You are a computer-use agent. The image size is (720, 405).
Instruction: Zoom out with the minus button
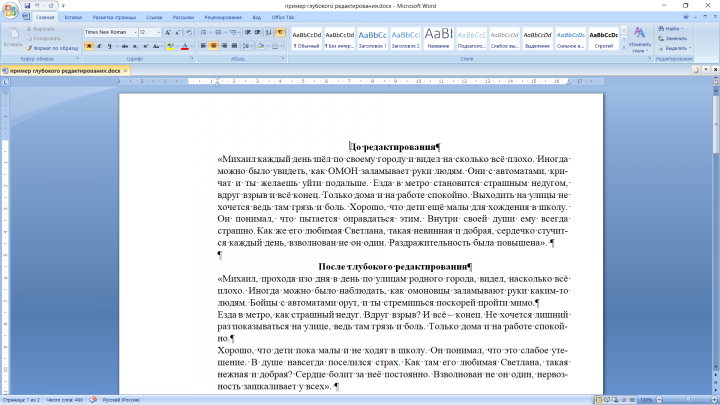(659, 400)
